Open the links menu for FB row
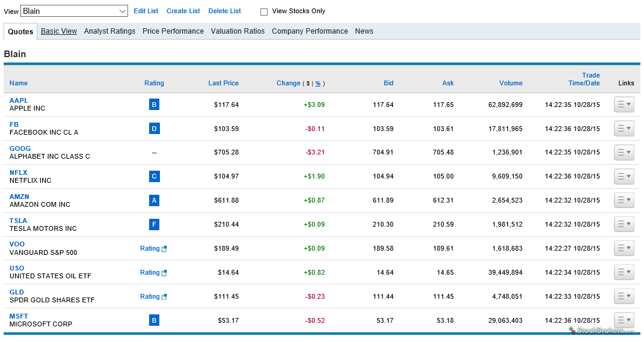Viewport: 644px width, 342px height. 624,129
